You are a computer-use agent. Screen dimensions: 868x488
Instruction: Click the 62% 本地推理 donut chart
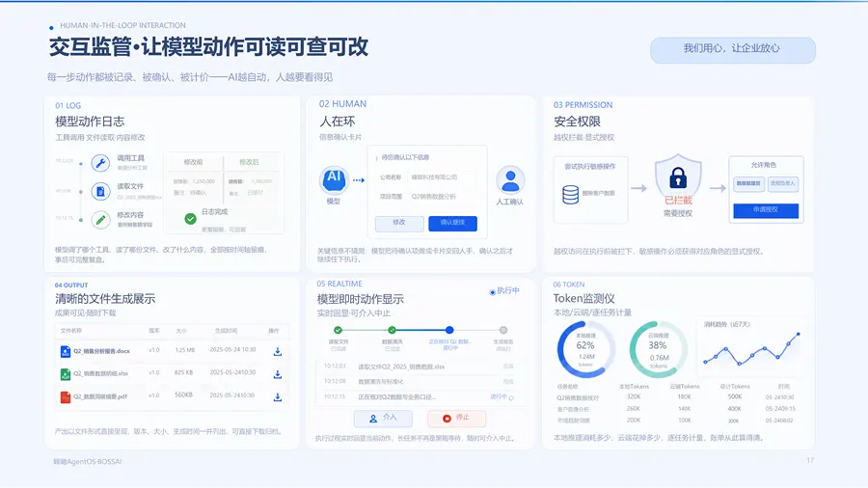point(585,349)
